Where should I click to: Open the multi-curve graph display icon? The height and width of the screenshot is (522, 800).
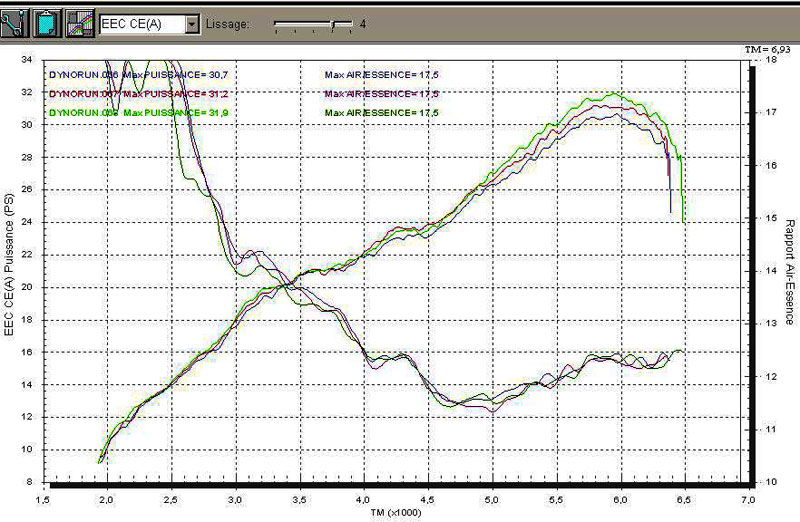(x=79, y=22)
